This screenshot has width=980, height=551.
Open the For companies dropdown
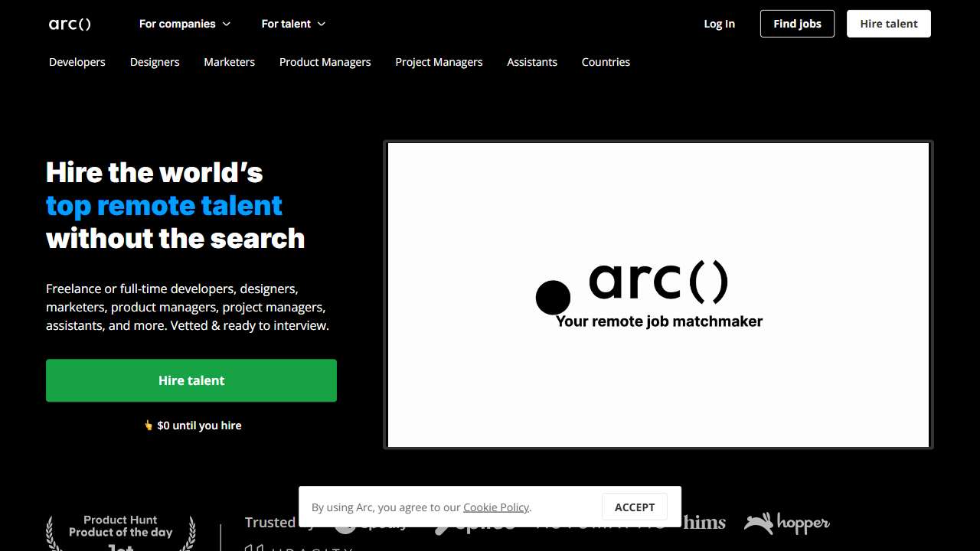click(185, 24)
